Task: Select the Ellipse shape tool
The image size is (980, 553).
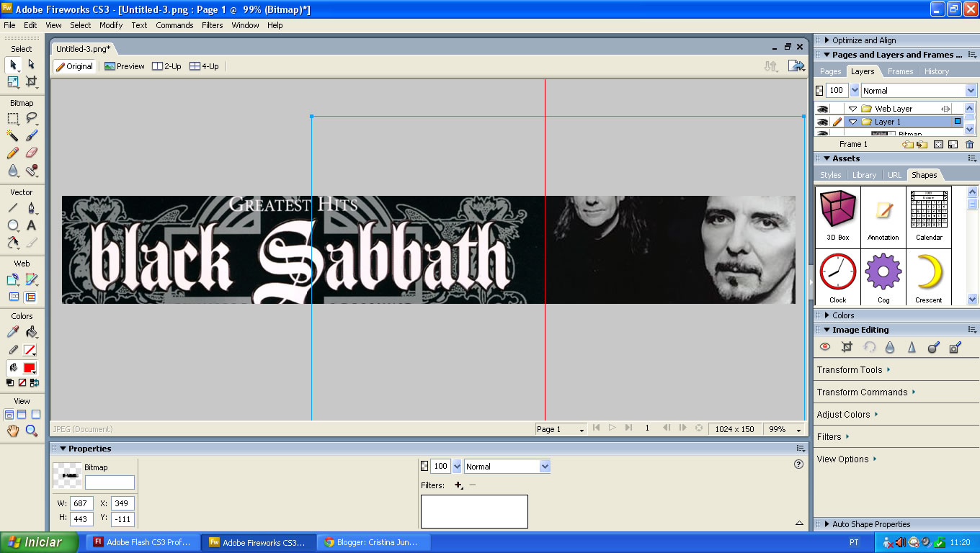Action: [13, 225]
